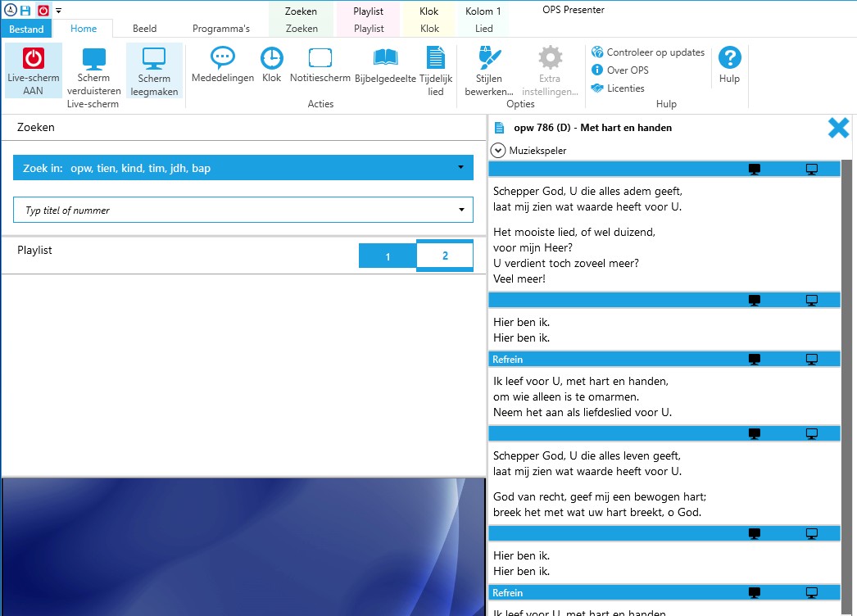Open Licenties from the Hulp group
Image resolution: width=857 pixels, height=616 pixels.
tap(618, 88)
